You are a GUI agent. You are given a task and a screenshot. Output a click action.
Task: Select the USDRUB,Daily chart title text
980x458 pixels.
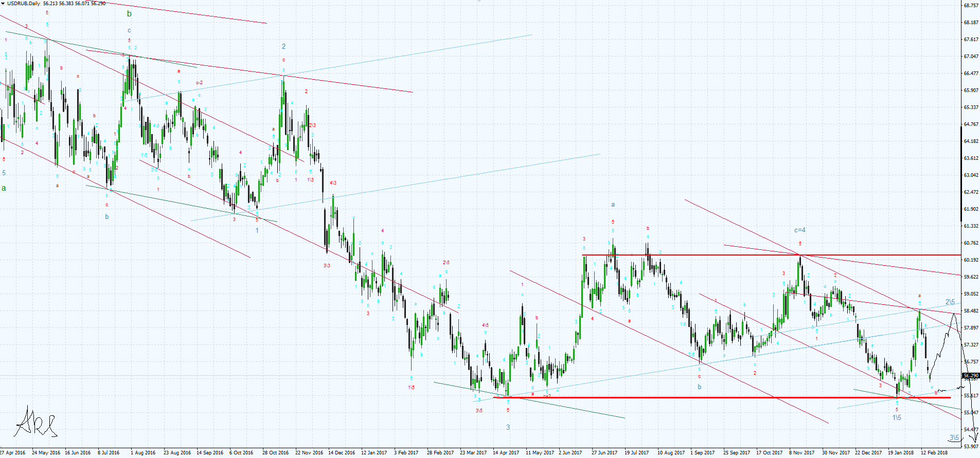pos(24,4)
